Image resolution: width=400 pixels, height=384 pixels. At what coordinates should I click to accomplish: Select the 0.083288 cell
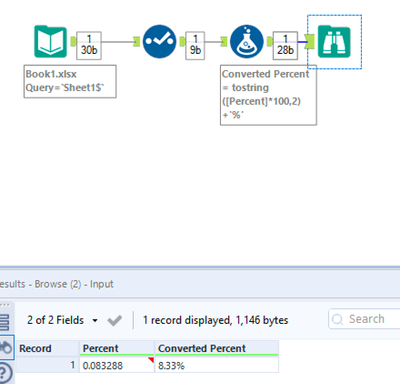point(117,365)
